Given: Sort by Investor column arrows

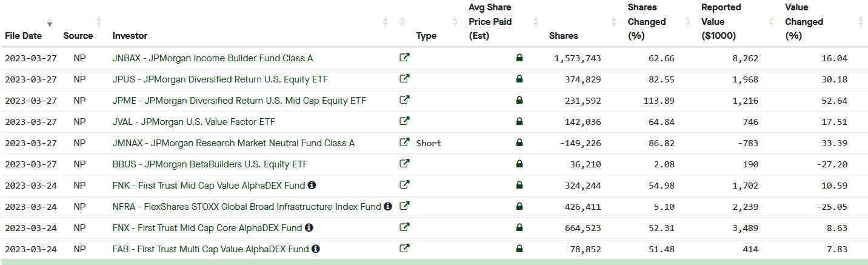Looking at the screenshot, I should (386, 22).
